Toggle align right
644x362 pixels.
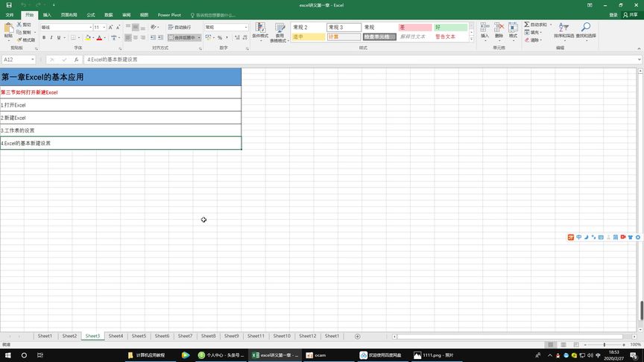click(x=143, y=38)
